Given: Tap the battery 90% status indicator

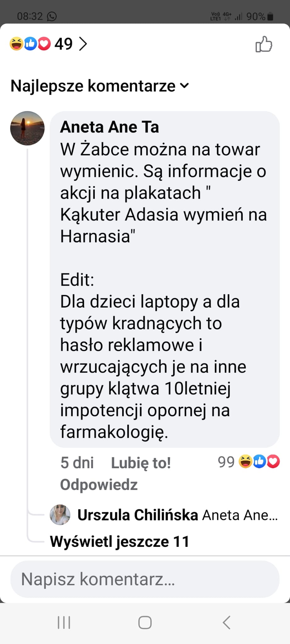Looking at the screenshot, I should coord(260,16).
